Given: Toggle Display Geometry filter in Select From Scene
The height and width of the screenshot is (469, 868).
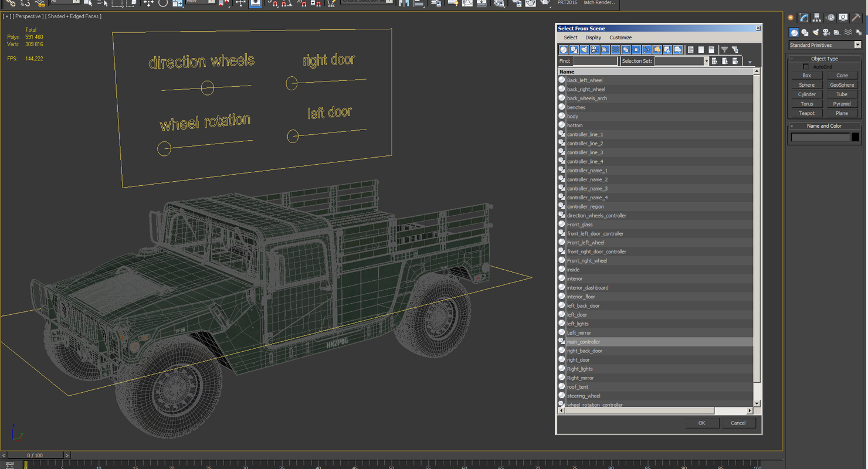Looking at the screenshot, I should tap(564, 50).
